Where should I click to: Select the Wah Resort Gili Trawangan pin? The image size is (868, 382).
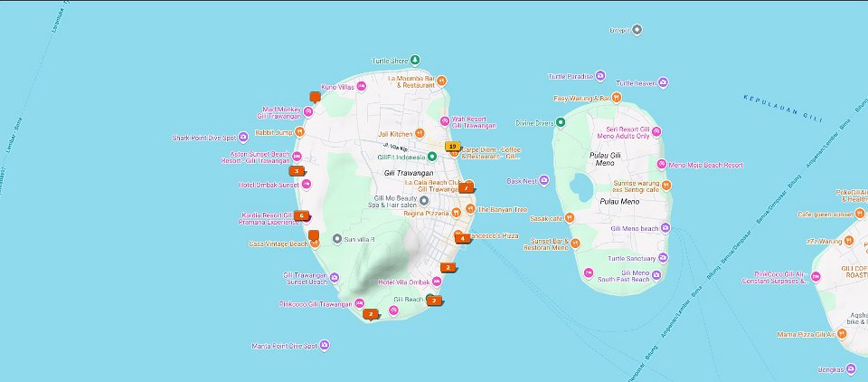tap(445, 122)
